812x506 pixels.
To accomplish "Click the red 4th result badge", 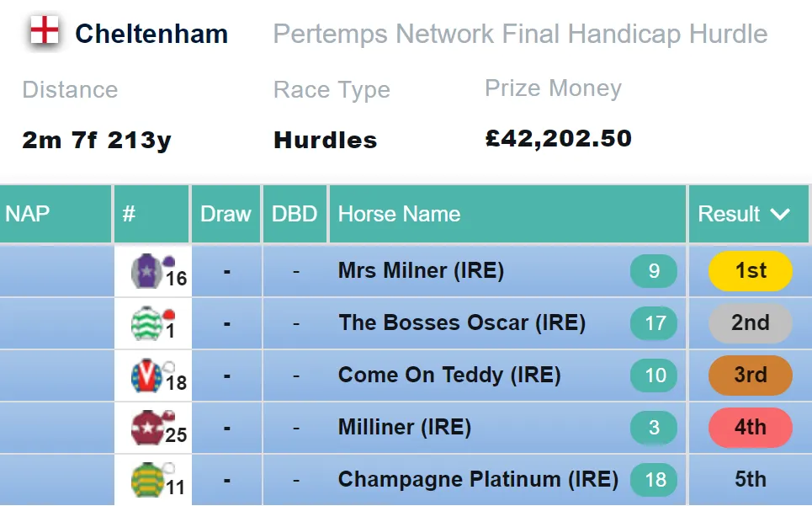I will click(x=751, y=428).
